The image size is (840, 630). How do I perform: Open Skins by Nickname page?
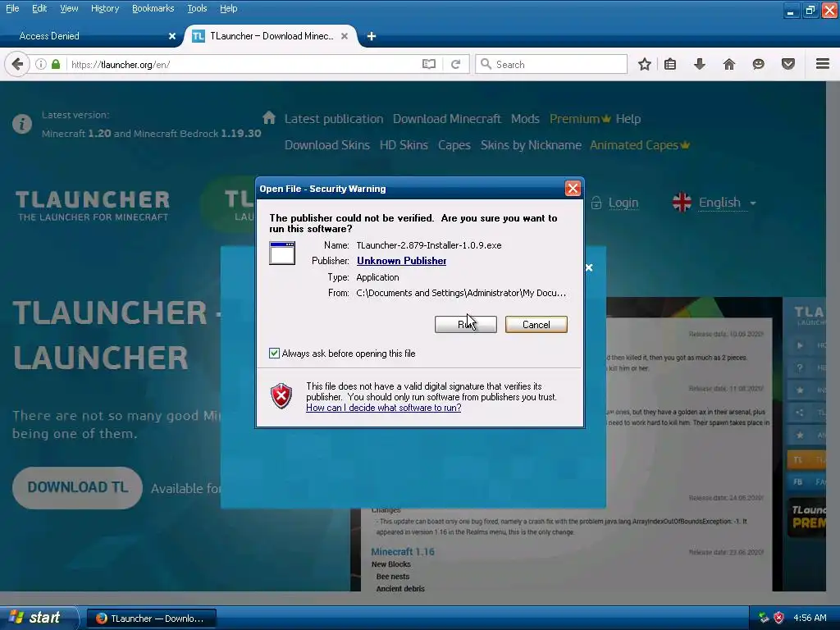pos(531,145)
